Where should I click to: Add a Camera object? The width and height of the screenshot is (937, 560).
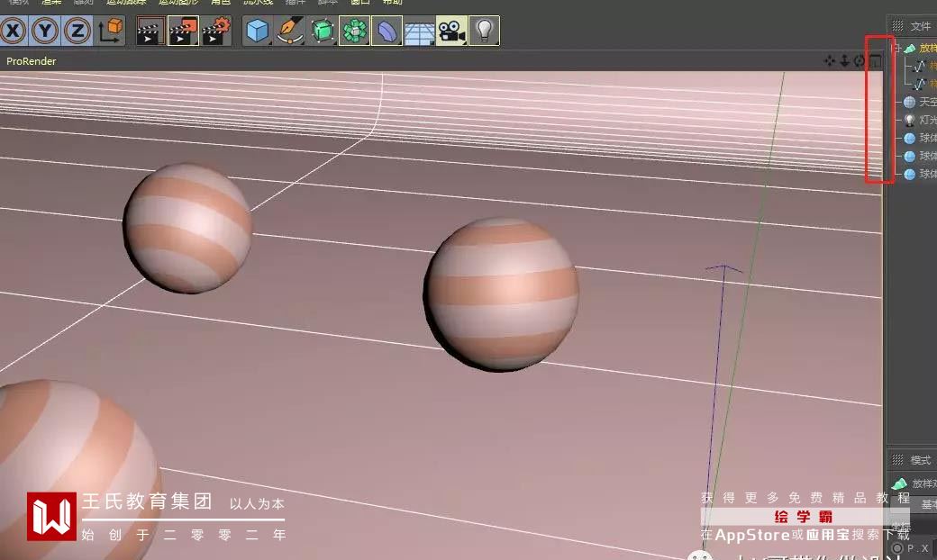tap(451, 31)
